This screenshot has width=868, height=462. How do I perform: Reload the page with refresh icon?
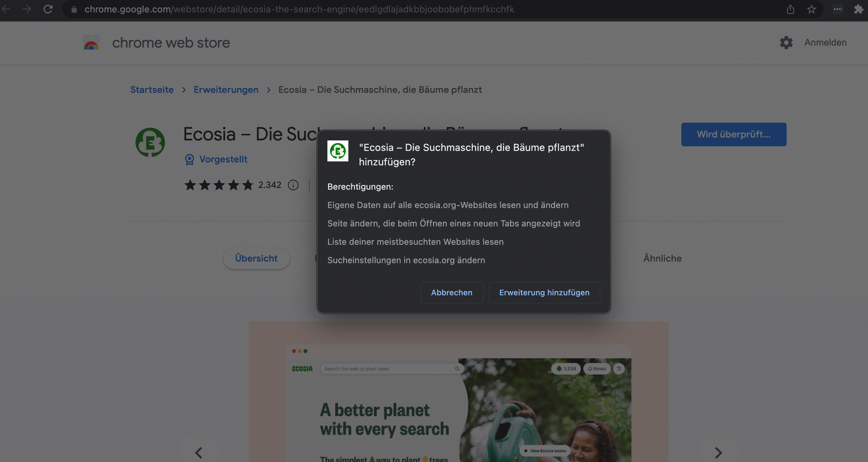pos(48,9)
